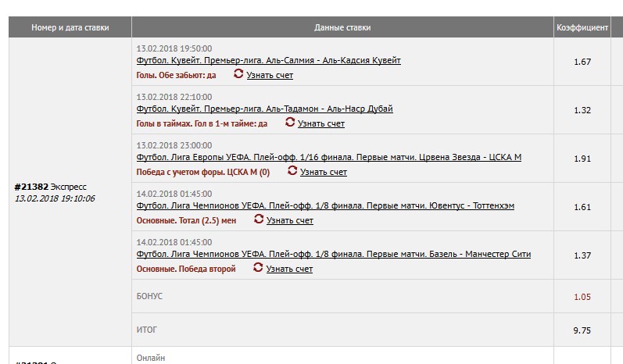Open Аль-Тадамон - Аль-Наср Дубай match link
This screenshot has width=623, height=364.
[x=264, y=109]
